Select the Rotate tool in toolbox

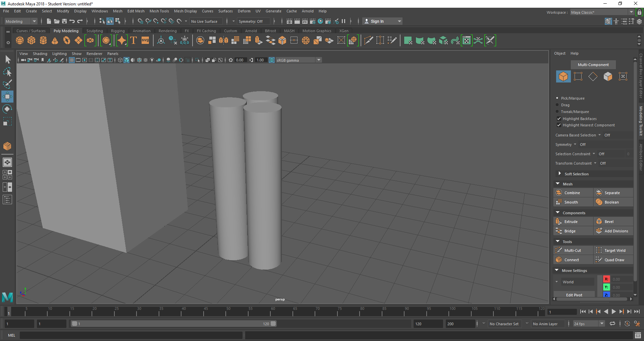[x=7, y=109]
